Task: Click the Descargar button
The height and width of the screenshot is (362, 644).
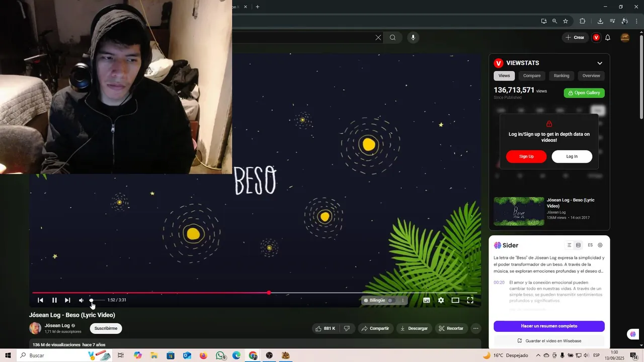Action: pos(414,328)
